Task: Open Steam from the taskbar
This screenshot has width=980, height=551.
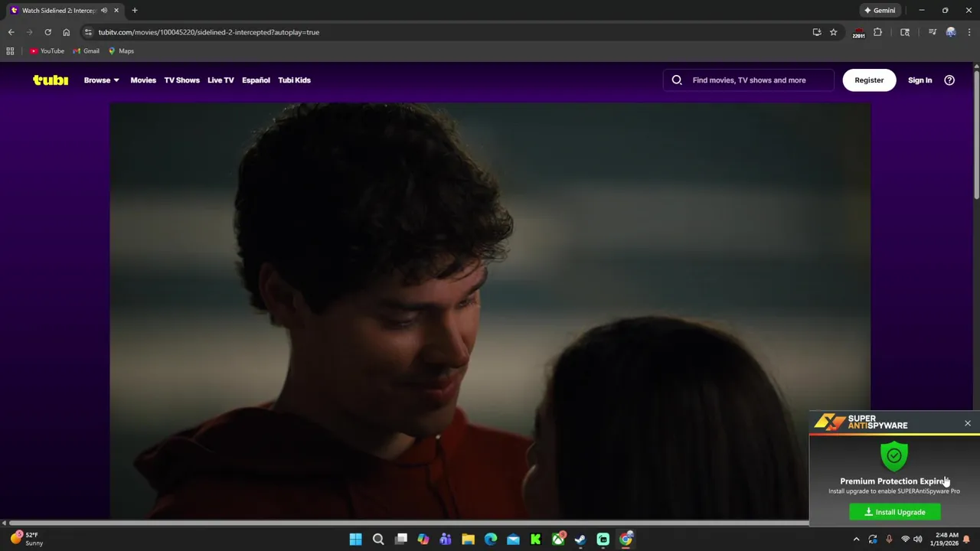Action: (x=580, y=540)
